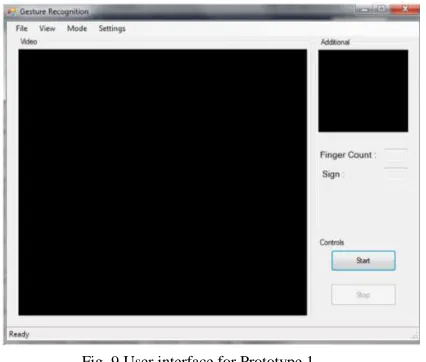The height and width of the screenshot is (362, 426).
Task: Click the Start button
Action: coord(363,261)
